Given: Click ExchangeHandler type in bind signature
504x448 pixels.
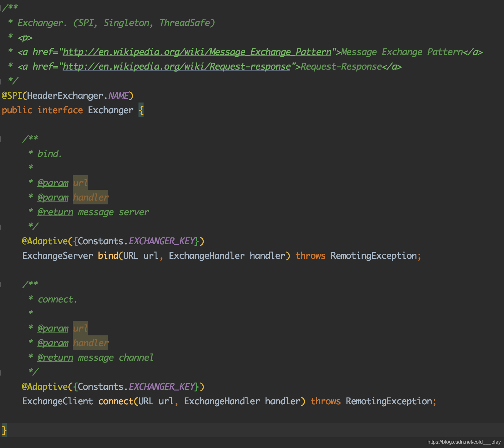Looking at the screenshot, I should (207, 256).
